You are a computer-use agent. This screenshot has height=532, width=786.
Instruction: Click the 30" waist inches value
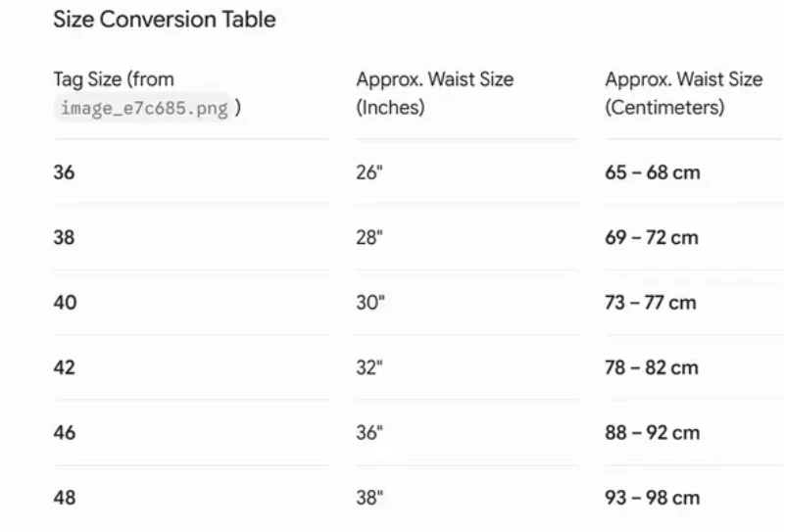(370, 303)
